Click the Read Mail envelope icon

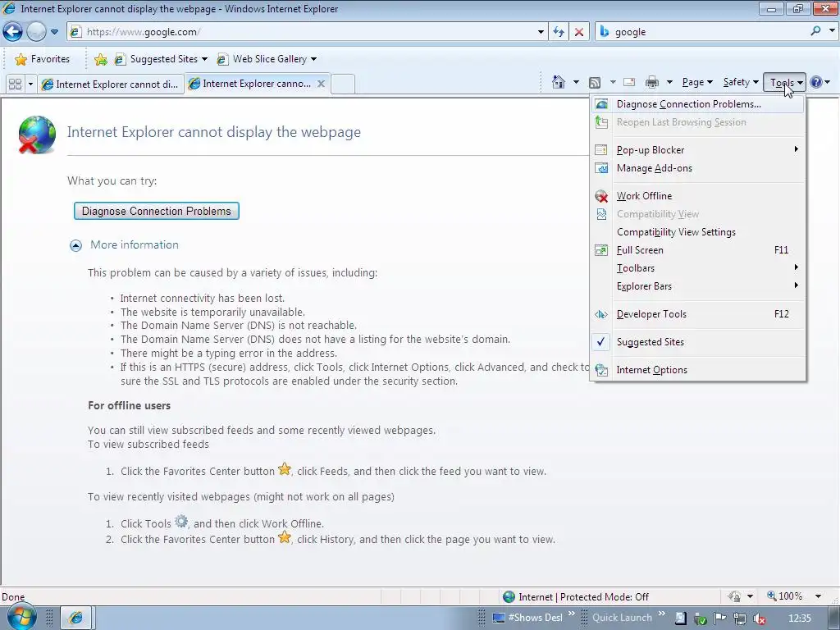[629, 82]
